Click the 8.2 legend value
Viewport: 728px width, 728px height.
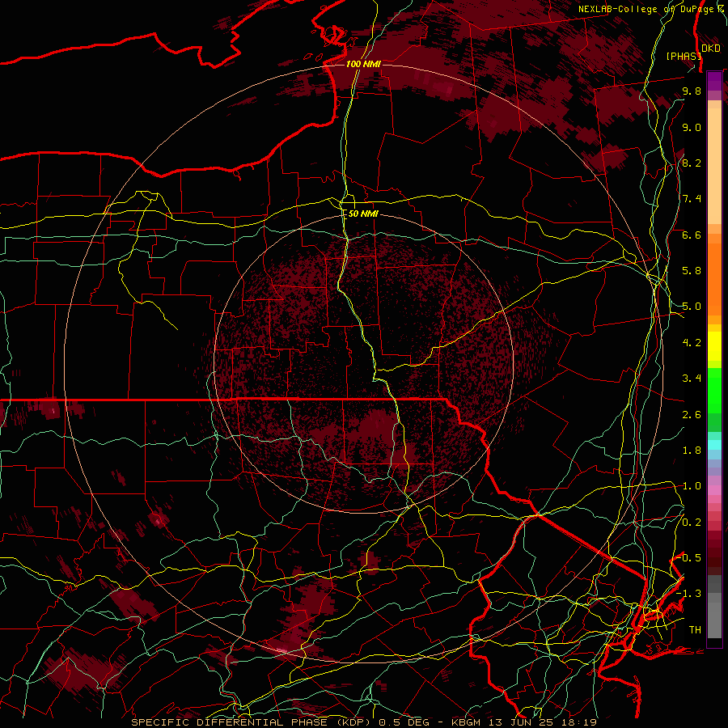point(692,163)
